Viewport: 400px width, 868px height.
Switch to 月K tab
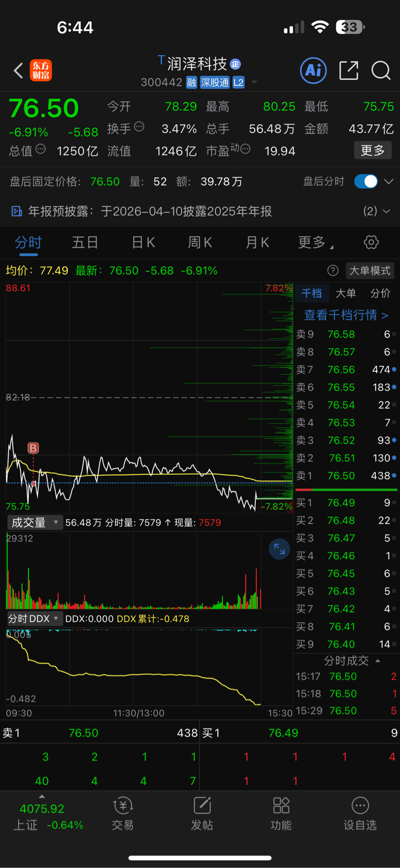click(257, 242)
